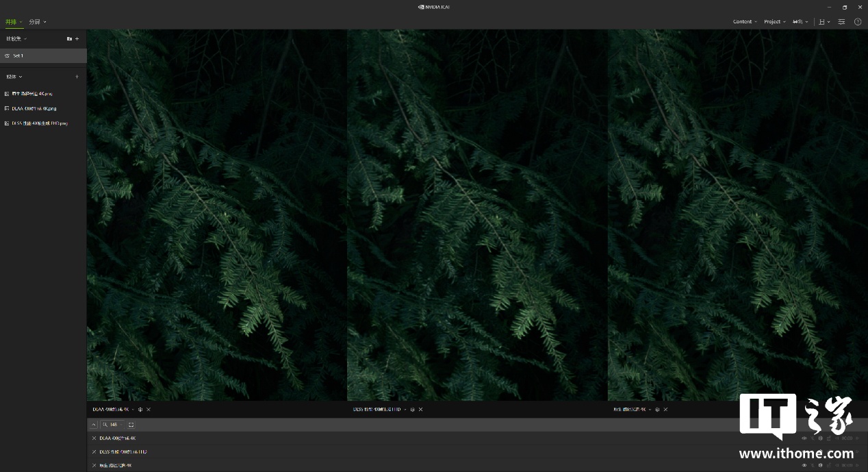This screenshot has width=868, height=472.
Task: Add a new comparison set with plus icon
Action: [x=77, y=39]
